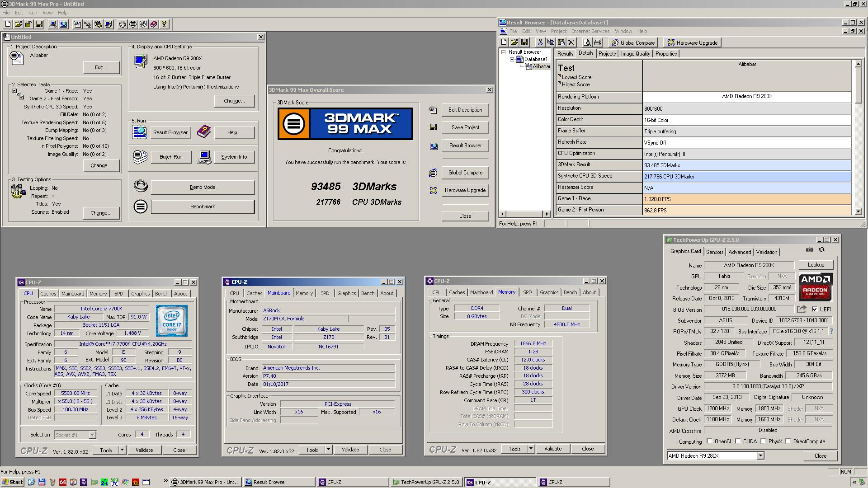868x488 pixels.
Task: Click the New project icon in 3DMark toolbar
Action: pyautogui.click(x=8, y=24)
